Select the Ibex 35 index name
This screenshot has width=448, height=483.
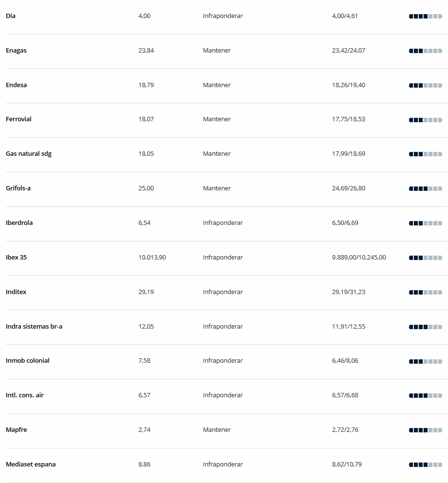click(16, 257)
